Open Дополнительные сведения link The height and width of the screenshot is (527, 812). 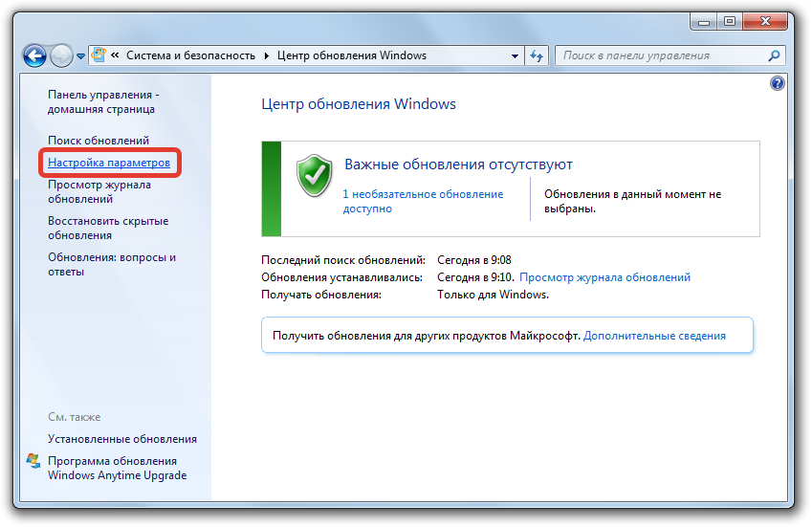pyautogui.click(x=654, y=336)
